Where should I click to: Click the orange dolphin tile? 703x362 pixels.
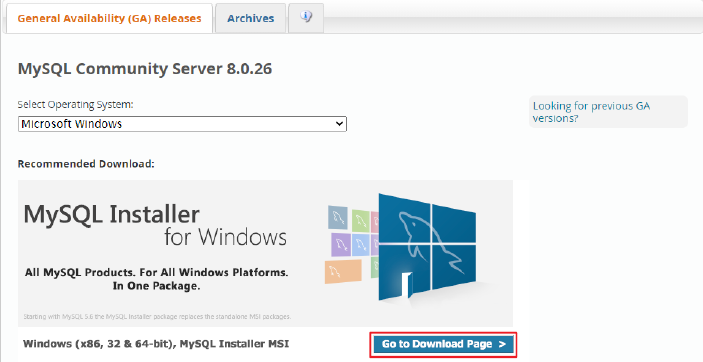343,272
